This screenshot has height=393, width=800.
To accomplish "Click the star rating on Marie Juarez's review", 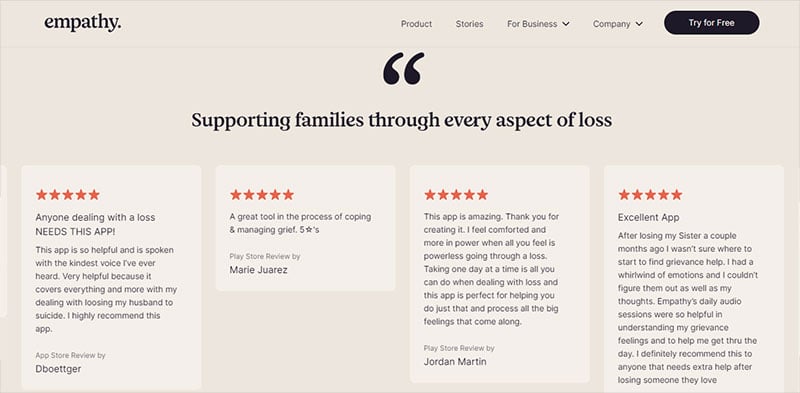I will [x=262, y=194].
